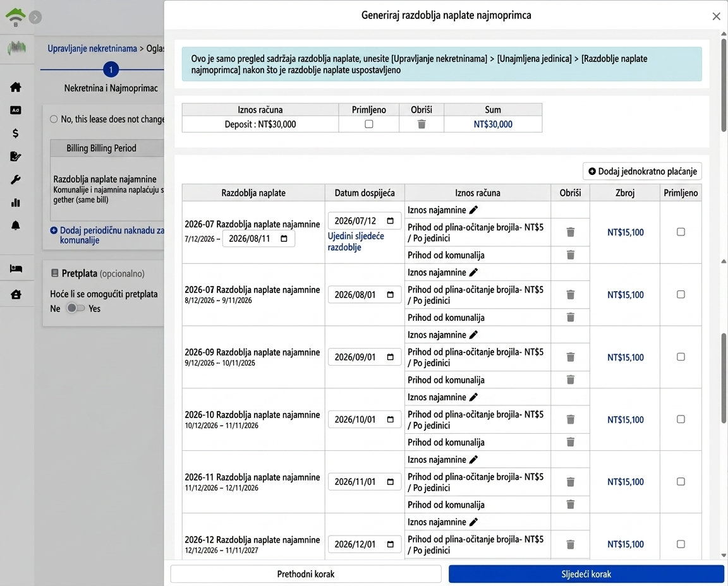Return via Prethodni korak button
The height and width of the screenshot is (586, 728).
[x=305, y=574]
